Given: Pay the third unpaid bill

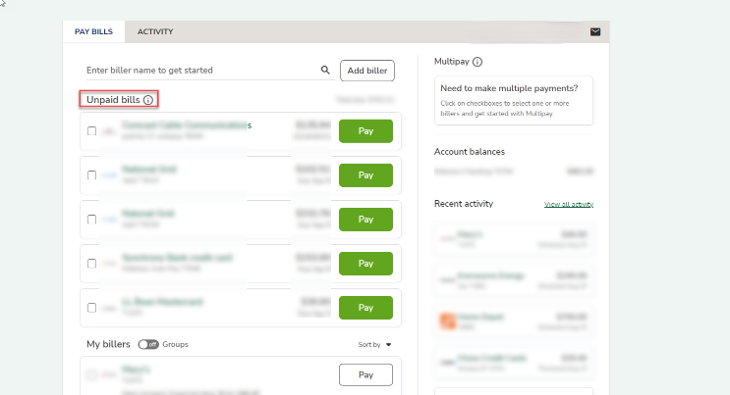Looking at the screenshot, I should pyautogui.click(x=366, y=219).
